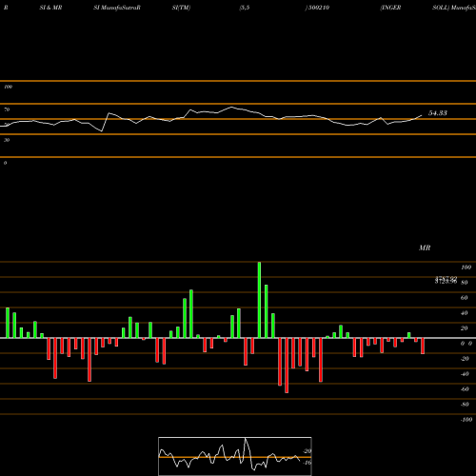Click the longest red MR histogram bar

(x=287, y=366)
